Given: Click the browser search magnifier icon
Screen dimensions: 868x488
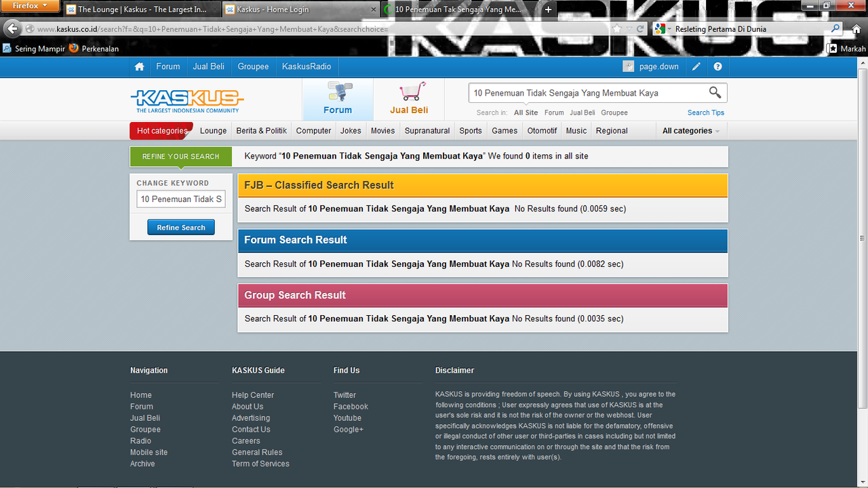Looking at the screenshot, I should tap(835, 29).
